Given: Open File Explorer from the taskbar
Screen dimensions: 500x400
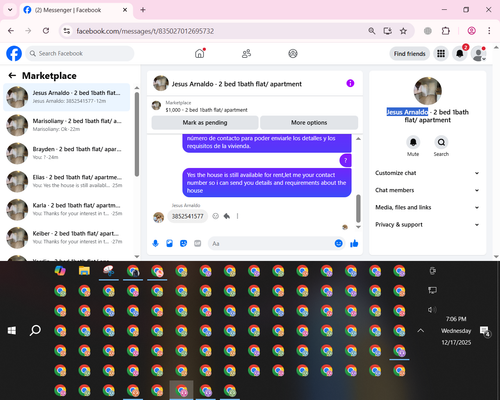Looking at the screenshot, I should point(84,271).
